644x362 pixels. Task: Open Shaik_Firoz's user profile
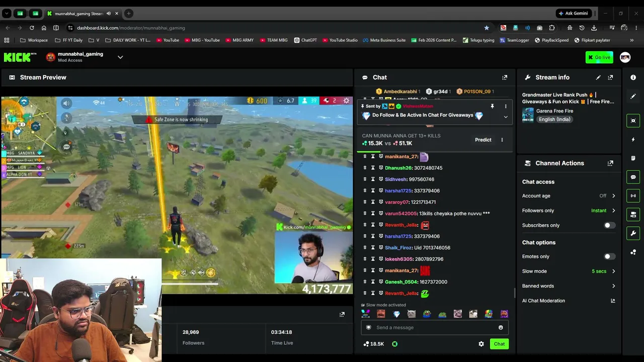[x=398, y=248]
